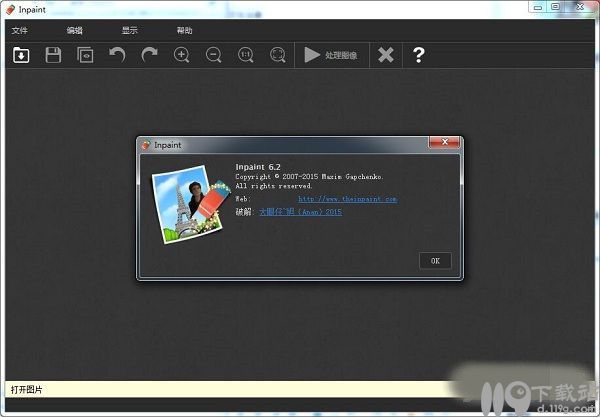Open the theinpaint.com web link
Image resolution: width=600 pixels, height=417 pixels.
(x=348, y=199)
